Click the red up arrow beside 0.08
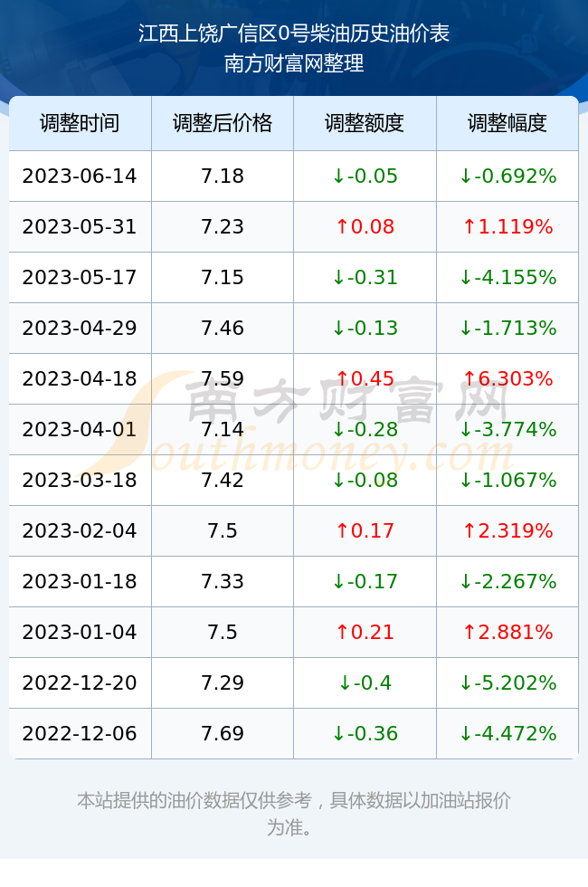 (342, 227)
